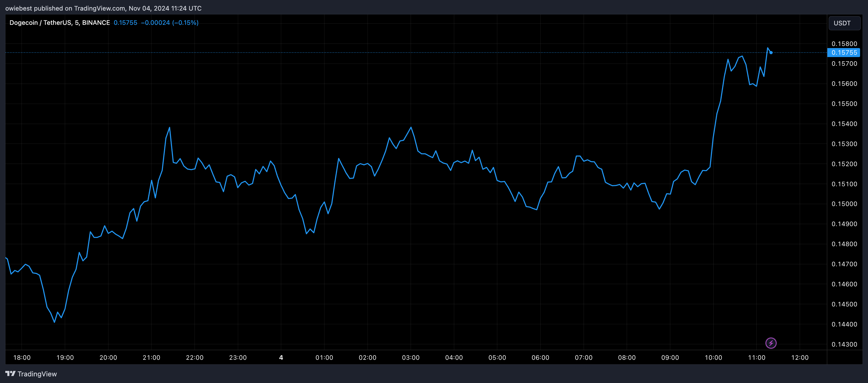Click the 0.15300 price axis label

coord(844,144)
